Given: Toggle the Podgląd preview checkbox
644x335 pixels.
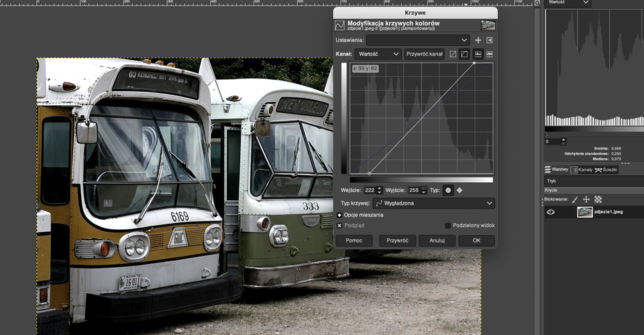Looking at the screenshot, I should 339,226.
